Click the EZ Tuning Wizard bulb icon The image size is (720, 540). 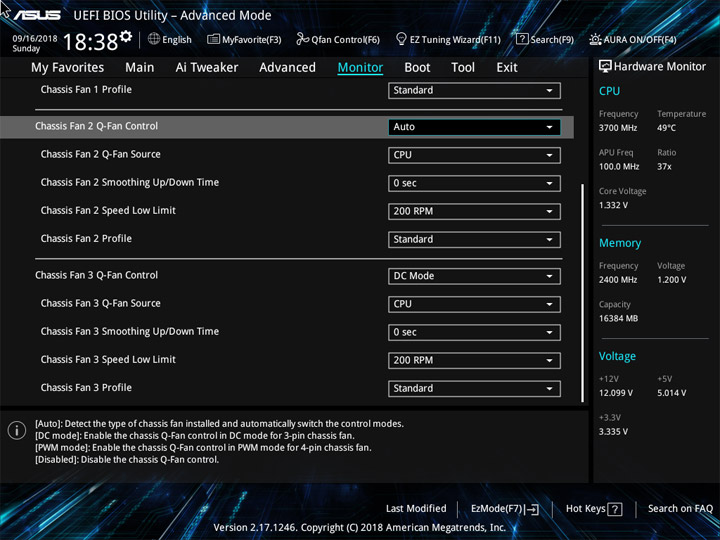point(401,39)
